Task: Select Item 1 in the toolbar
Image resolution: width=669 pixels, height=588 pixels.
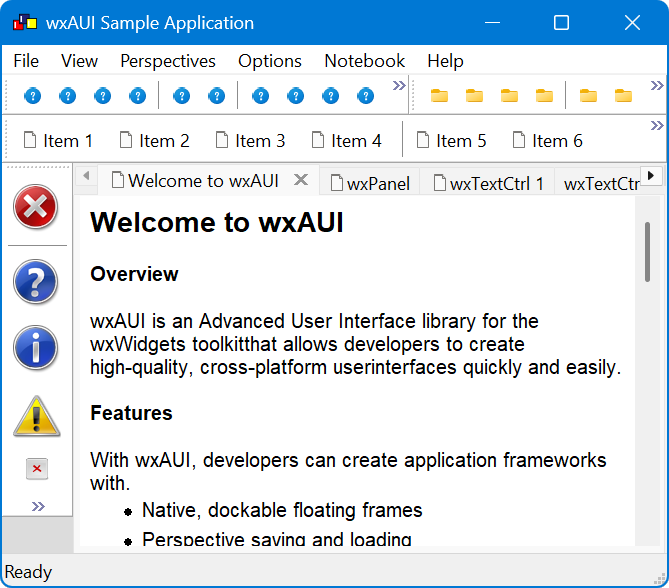Action: tap(58, 140)
